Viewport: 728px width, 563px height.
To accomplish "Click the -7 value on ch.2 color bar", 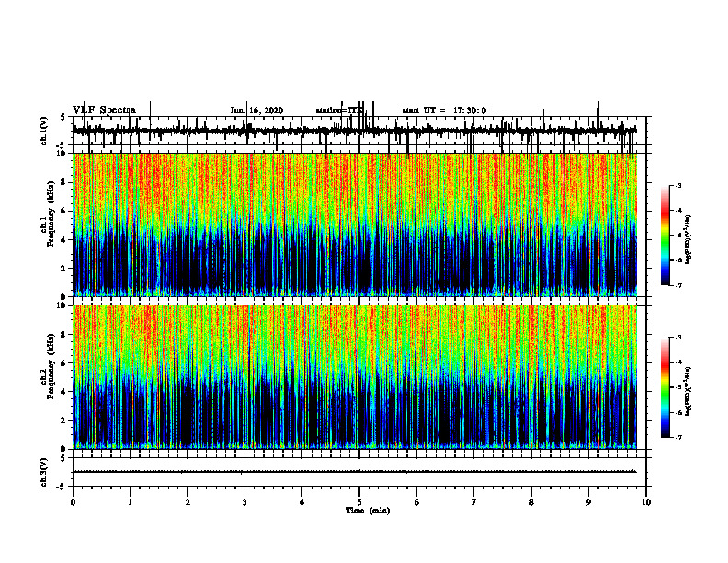I will point(678,438).
